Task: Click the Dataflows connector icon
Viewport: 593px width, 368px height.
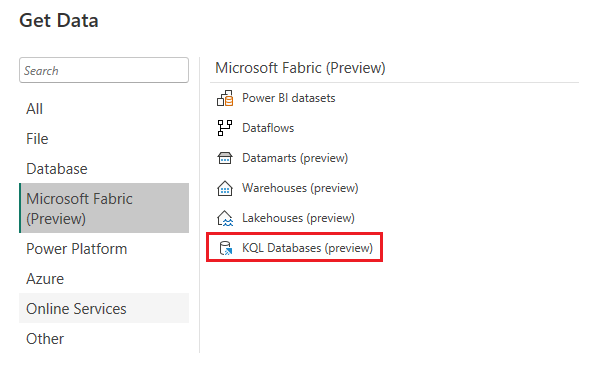Action: (x=225, y=128)
